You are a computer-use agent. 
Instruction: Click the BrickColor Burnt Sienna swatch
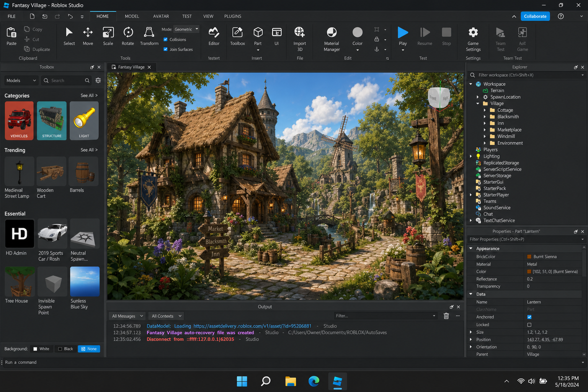click(529, 257)
